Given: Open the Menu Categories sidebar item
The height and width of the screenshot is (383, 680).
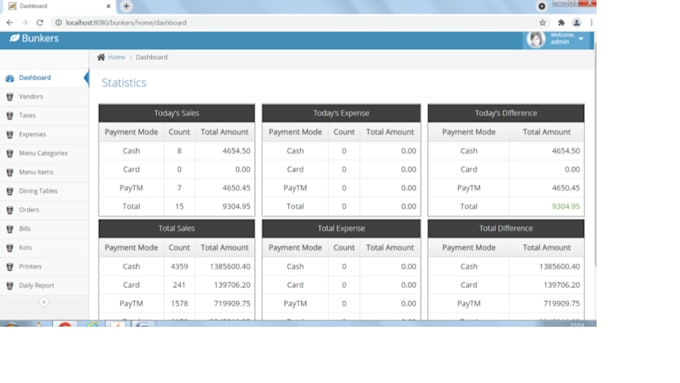Looking at the screenshot, I should pos(43,153).
